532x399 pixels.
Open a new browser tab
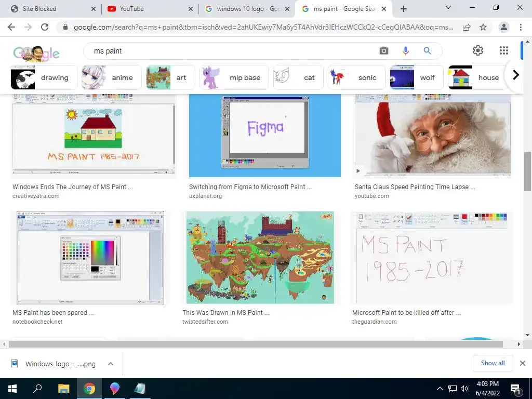pos(403,9)
